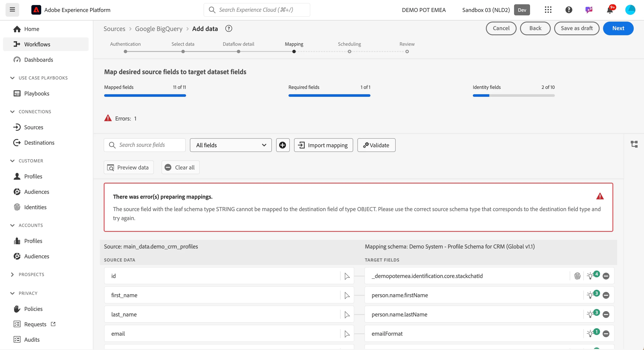Expand the Prospects section

[x=12, y=274]
